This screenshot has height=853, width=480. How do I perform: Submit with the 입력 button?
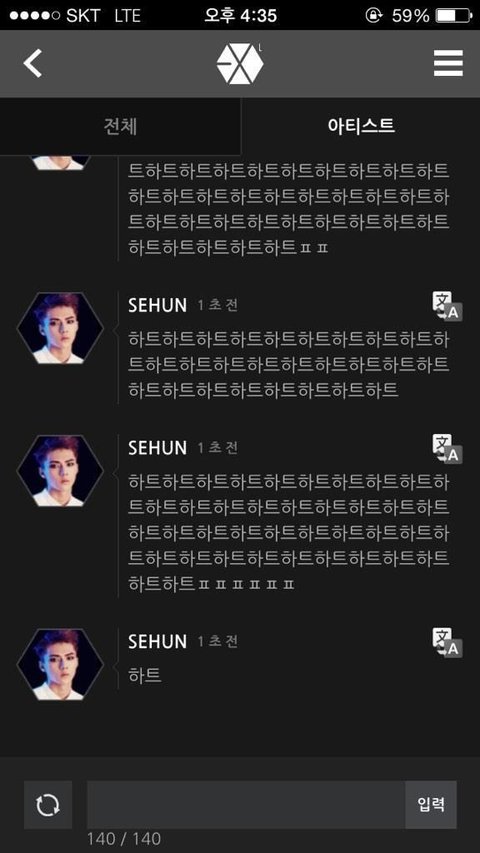431,805
